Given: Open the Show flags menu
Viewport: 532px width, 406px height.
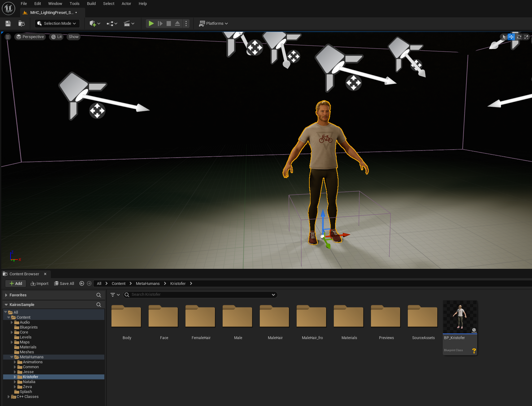Looking at the screenshot, I should point(74,37).
